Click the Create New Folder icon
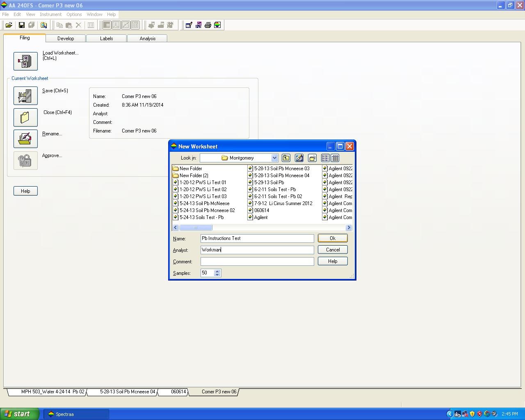This screenshot has width=525, height=420. [312, 158]
